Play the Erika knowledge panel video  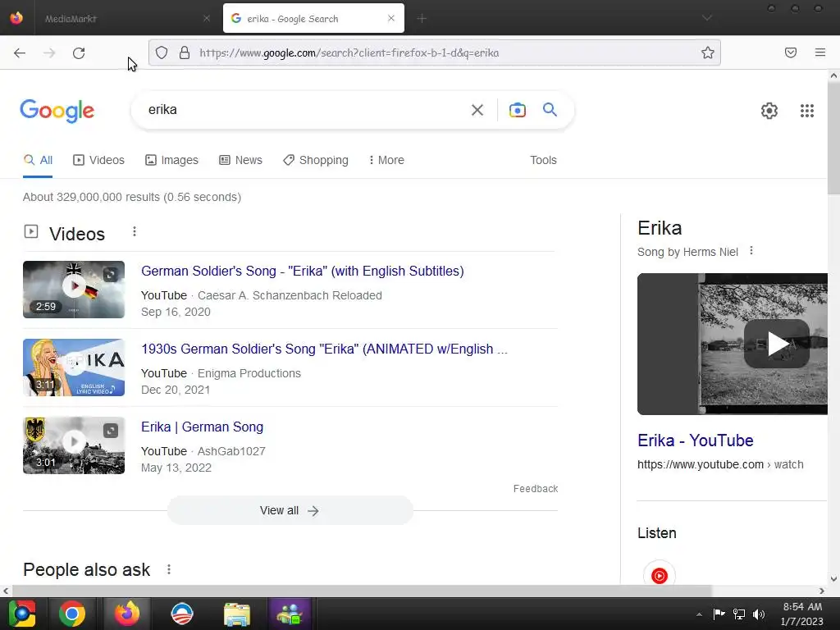point(776,344)
